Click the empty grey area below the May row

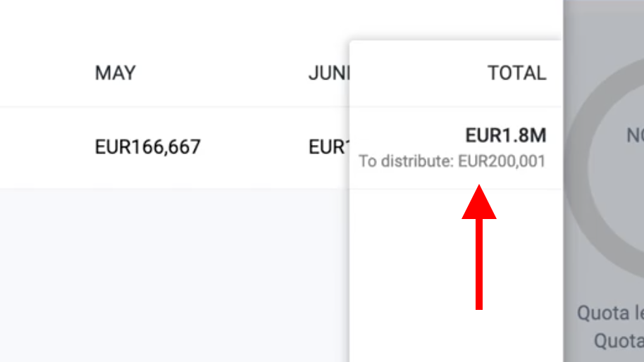pyautogui.click(x=175, y=275)
